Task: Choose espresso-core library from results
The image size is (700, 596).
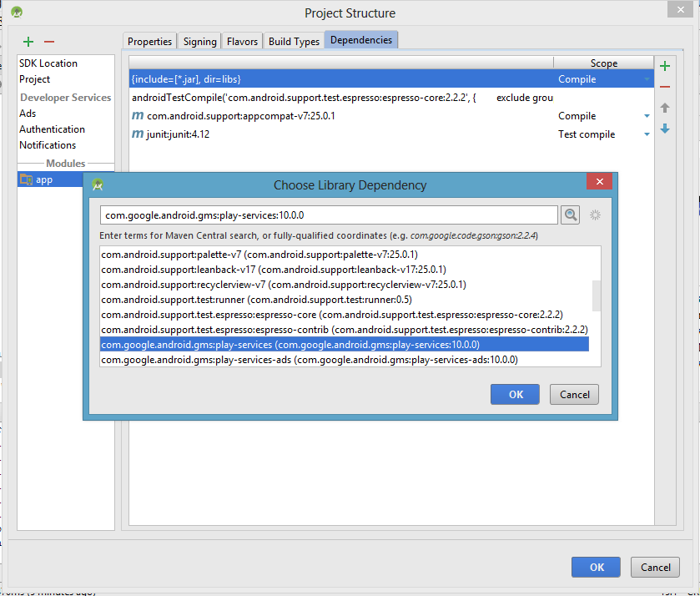Action: coord(345,315)
